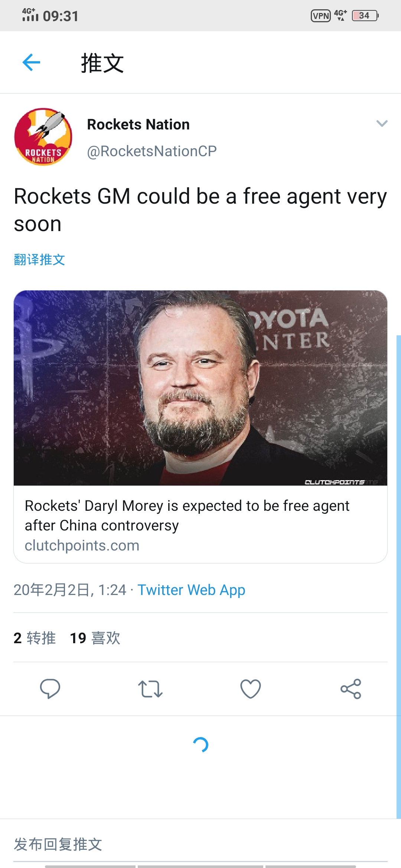Tap the battery indicator in status bar

coord(365,16)
